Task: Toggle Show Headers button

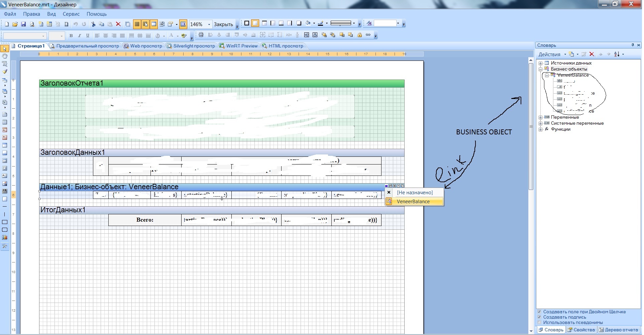Action: (154, 24)
